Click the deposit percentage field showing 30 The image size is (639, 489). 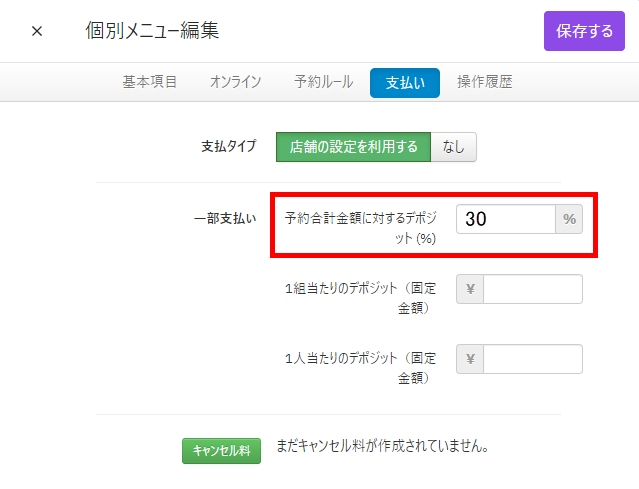coord(506,219)
